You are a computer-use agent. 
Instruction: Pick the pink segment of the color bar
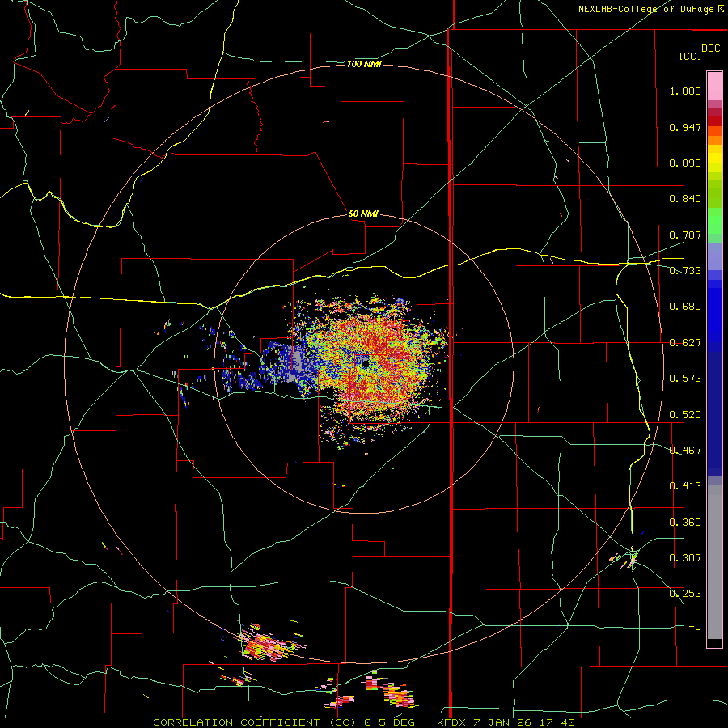pos(714,86)
